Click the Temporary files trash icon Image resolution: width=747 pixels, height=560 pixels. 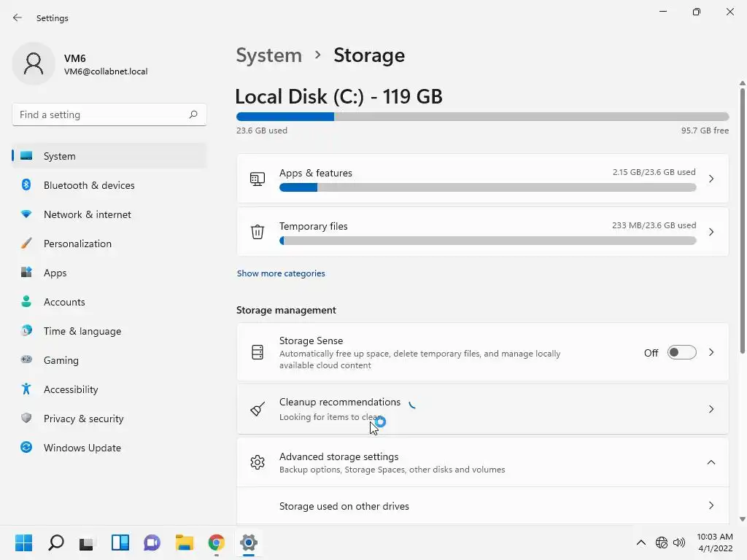point(258,232)
